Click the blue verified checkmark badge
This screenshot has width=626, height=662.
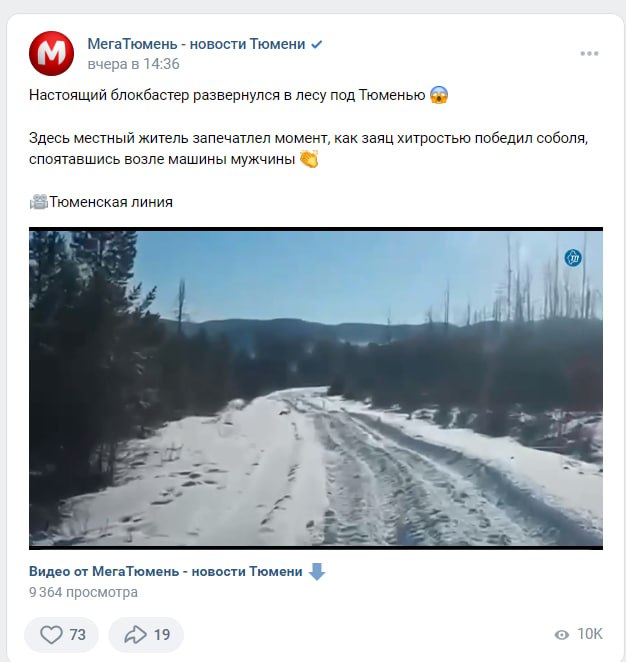tap(317, 44)
